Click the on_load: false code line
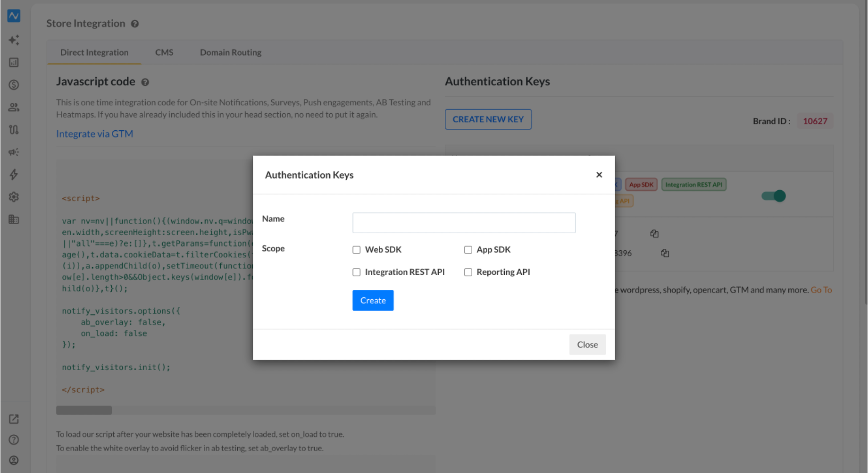 pyautogui.click(x=114, y=334)
